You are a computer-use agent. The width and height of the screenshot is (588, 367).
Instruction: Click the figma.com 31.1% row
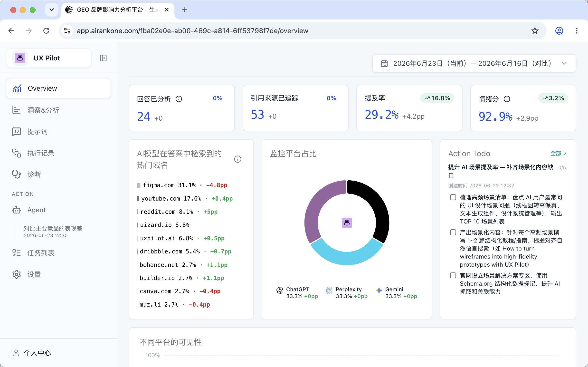[182, 185]
